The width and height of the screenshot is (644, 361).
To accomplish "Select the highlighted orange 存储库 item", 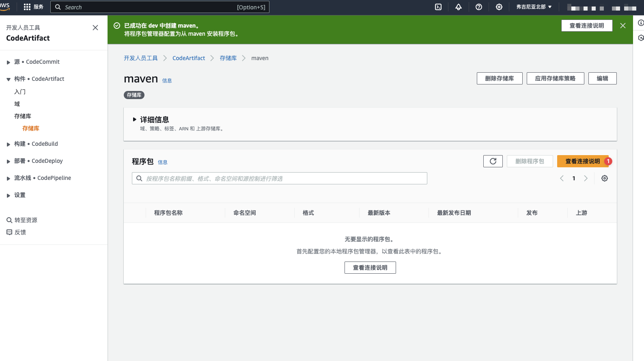I will pyautogui.click(x=31, y=128).
